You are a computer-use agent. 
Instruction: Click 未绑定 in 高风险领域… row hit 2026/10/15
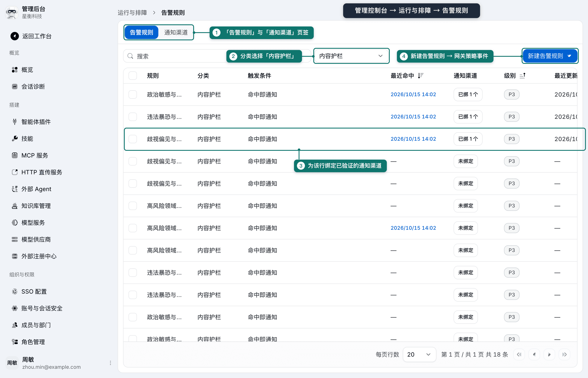coord(466,228)
